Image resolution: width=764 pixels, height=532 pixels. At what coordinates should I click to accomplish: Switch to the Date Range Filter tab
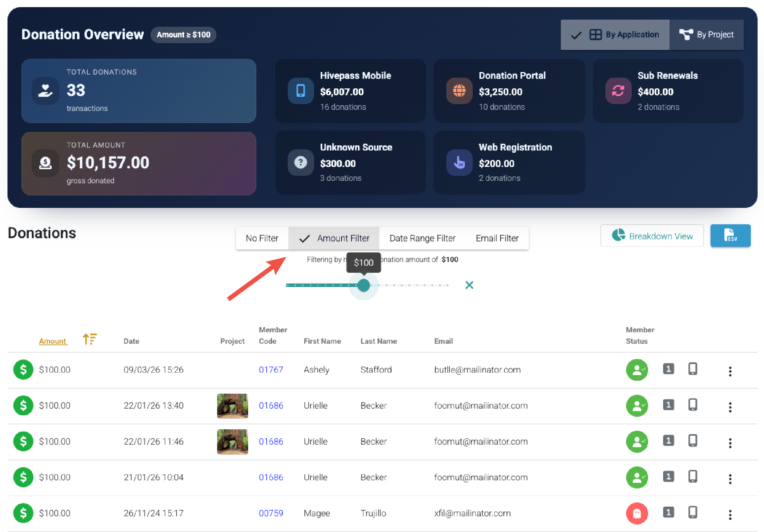click(x=422, y=238)
